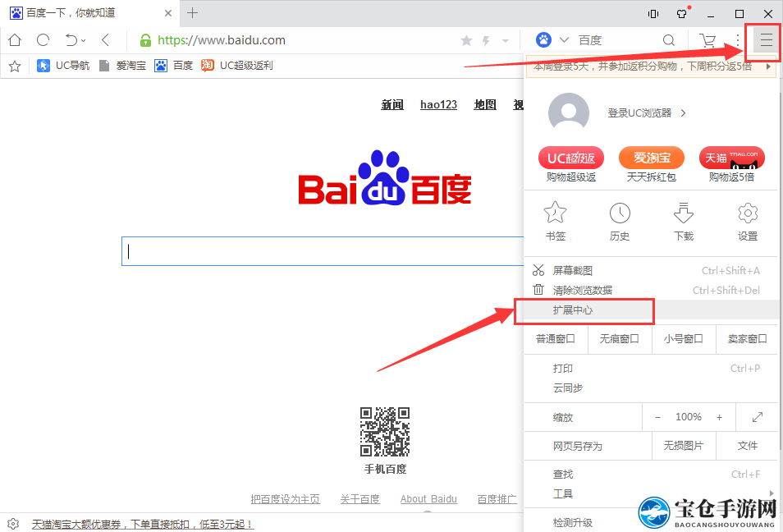Image resolution: width=783 pixels, height=532 pixels.
Task: Open a 普通窗口 normal window
Action: [x=556, y=339]
